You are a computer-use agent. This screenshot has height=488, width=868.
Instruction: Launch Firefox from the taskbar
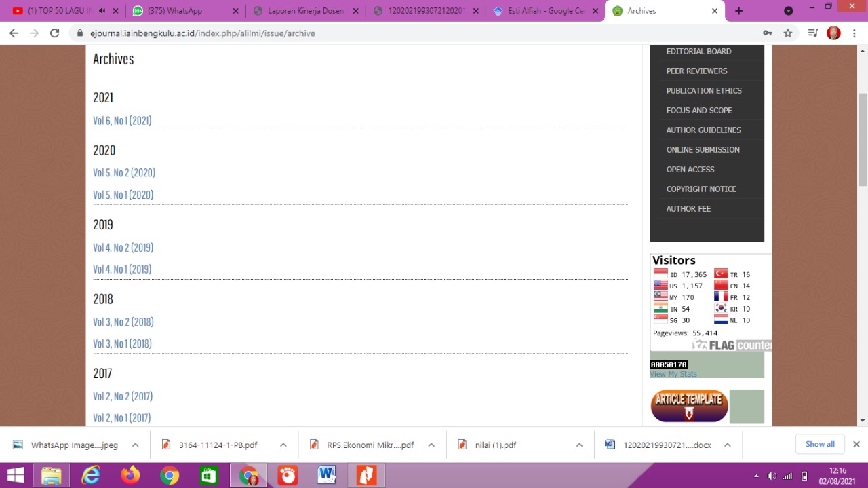(130, 476)
